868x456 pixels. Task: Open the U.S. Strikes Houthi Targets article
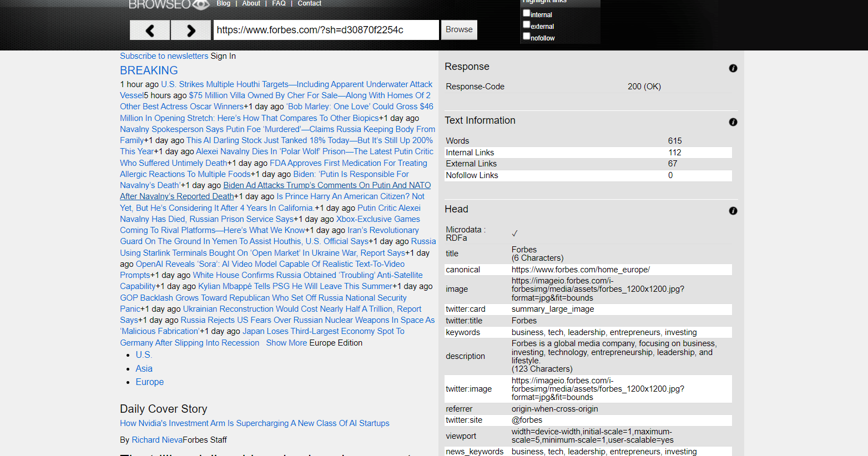point(296,84)
